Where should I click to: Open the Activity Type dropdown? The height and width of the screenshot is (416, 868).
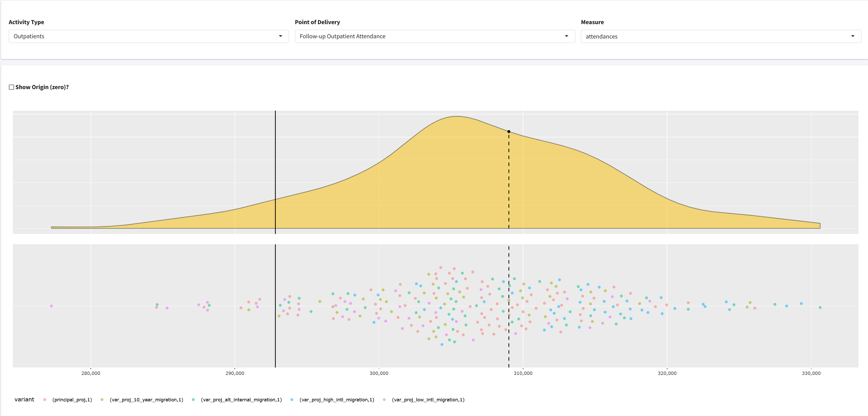tap(148, 36)
